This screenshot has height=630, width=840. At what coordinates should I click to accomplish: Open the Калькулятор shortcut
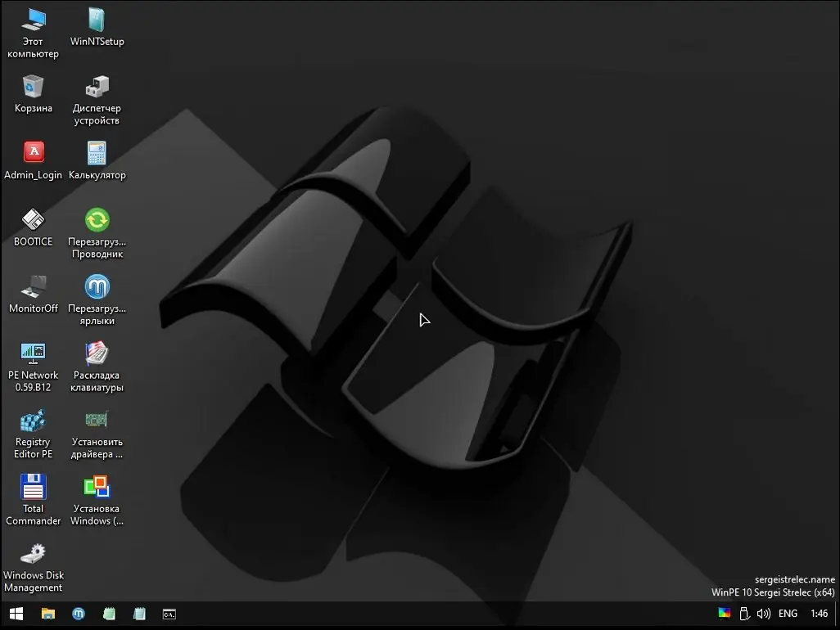(97, 160)
